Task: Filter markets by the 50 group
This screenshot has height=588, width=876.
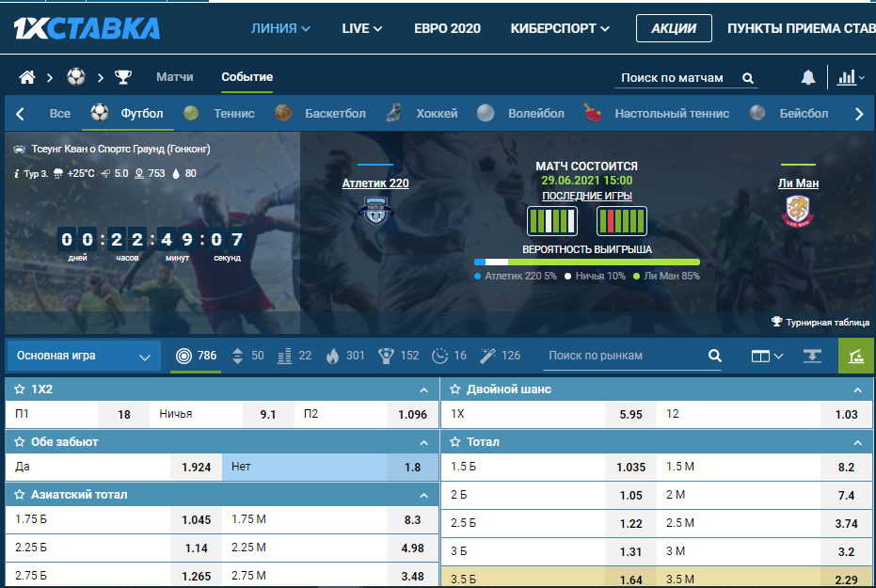Action: (247, 356)
